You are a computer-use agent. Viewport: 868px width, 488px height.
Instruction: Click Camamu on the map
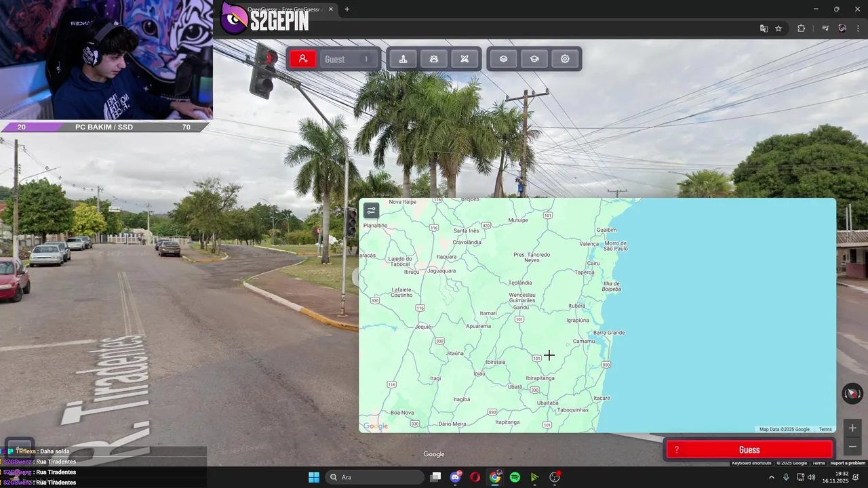584,341
